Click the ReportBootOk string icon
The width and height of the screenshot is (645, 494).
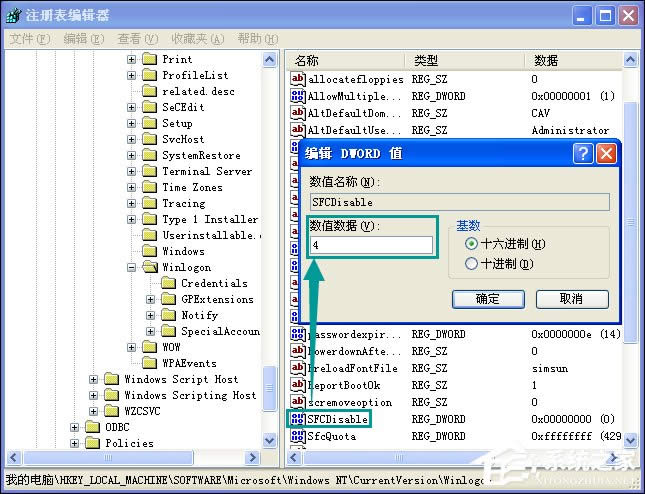[297, 385]
